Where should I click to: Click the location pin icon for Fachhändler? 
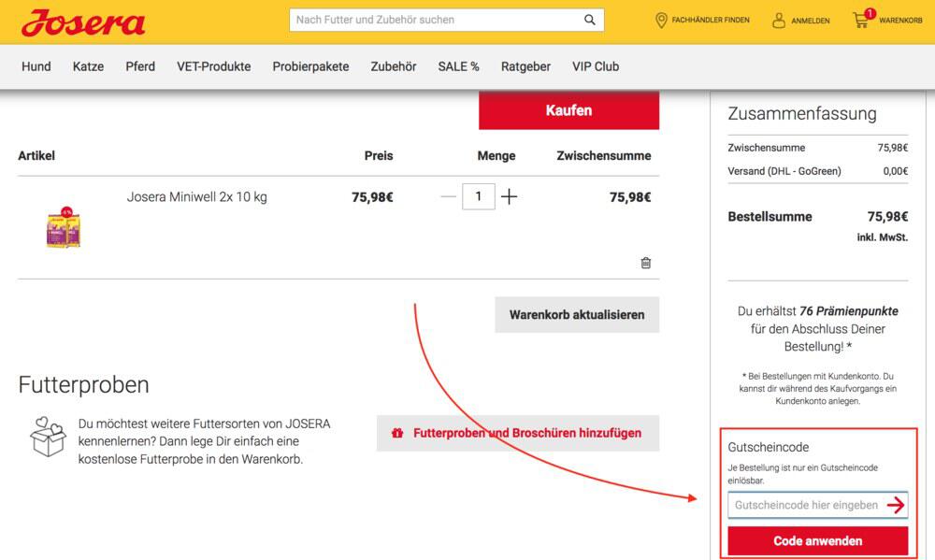661,21
